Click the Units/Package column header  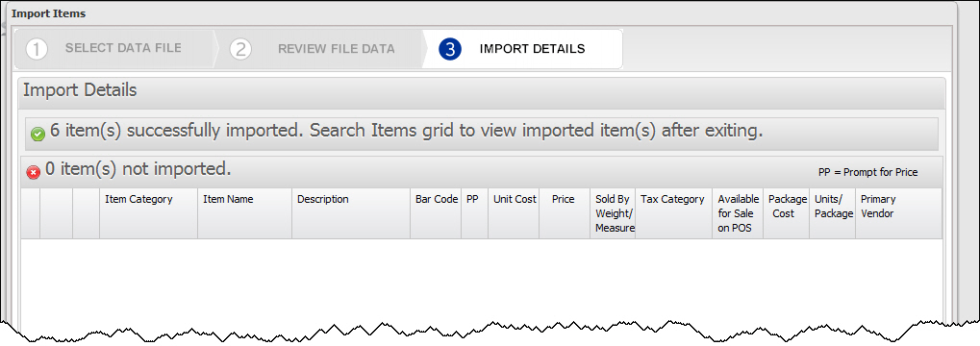(x=833, y=213)
